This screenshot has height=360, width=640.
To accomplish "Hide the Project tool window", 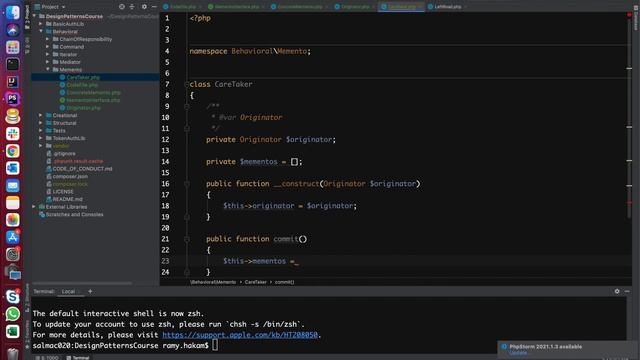I will [x=154, y=7].
